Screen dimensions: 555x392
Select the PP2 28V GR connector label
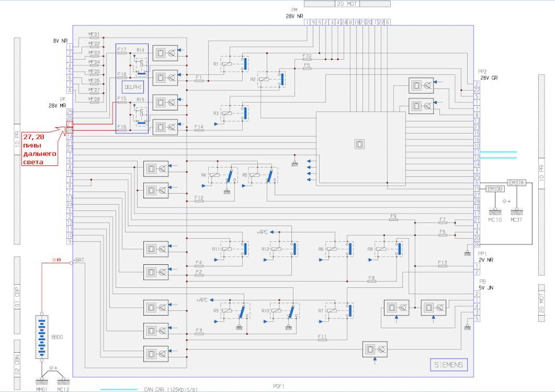pyautogui.click(x=489, y=75)
